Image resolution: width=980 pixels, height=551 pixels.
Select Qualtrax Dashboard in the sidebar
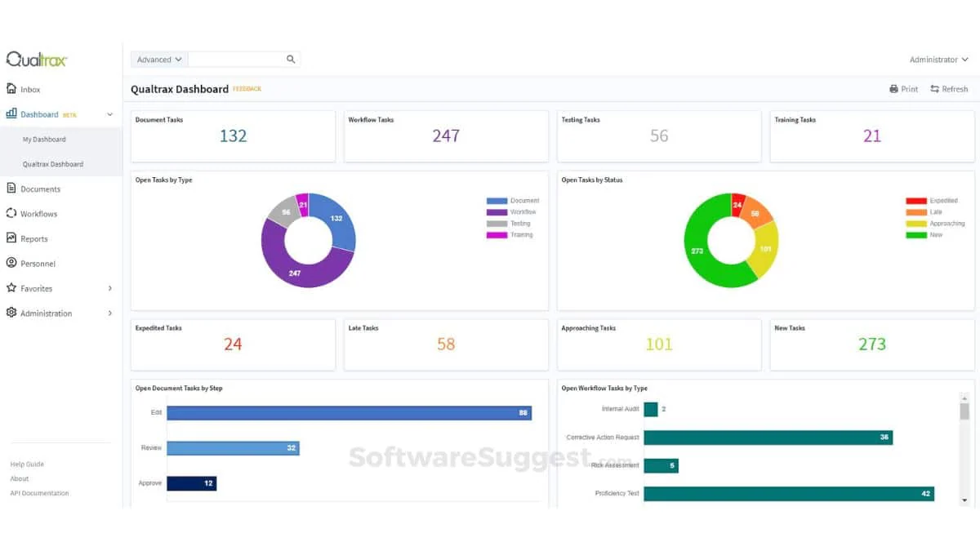(53, 164)
